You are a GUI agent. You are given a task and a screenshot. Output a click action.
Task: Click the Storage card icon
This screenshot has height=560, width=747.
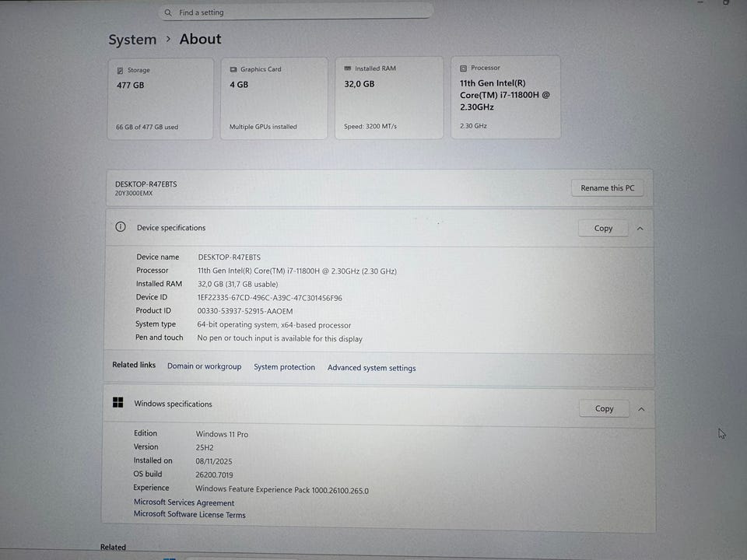(x=120, y=71)
